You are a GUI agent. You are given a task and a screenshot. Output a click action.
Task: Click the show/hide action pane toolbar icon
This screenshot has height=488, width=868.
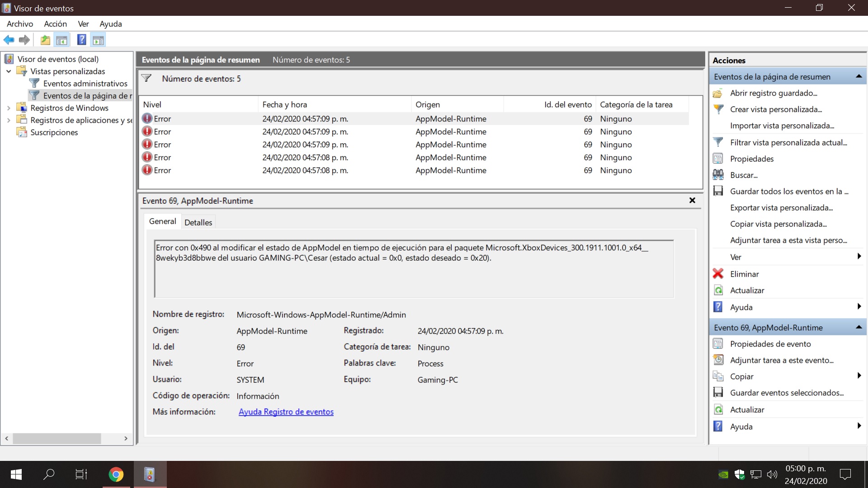point(98,40)
